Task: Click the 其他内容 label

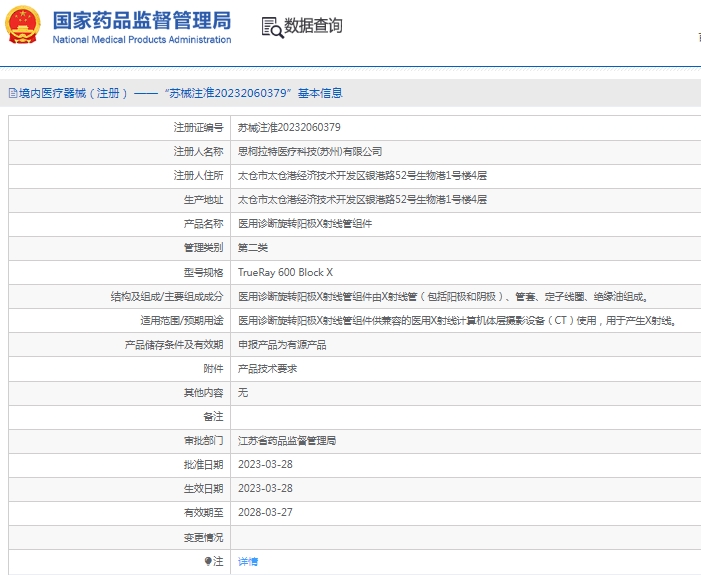Action: 203,393
